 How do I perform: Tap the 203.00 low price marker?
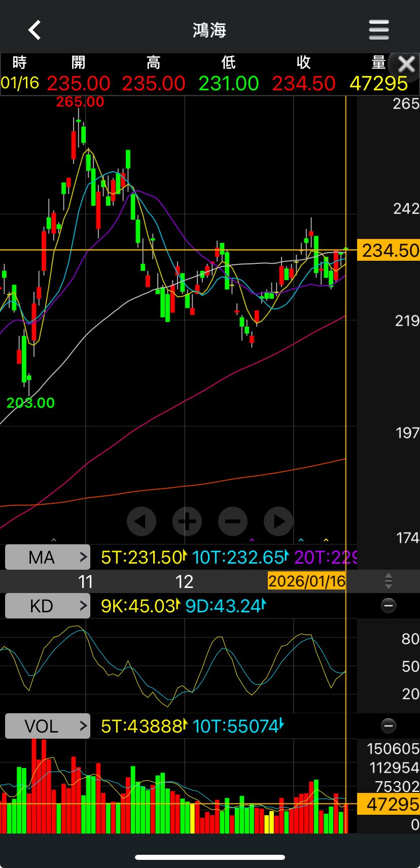30,403
